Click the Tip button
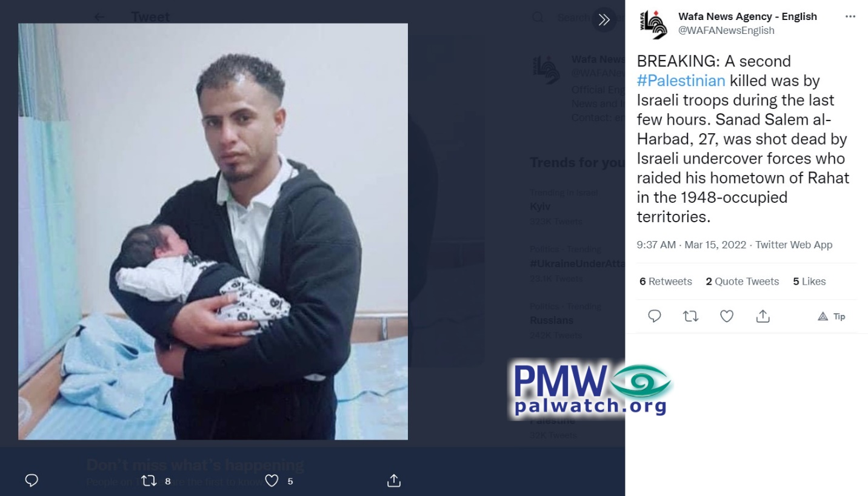 click(832, 316)
